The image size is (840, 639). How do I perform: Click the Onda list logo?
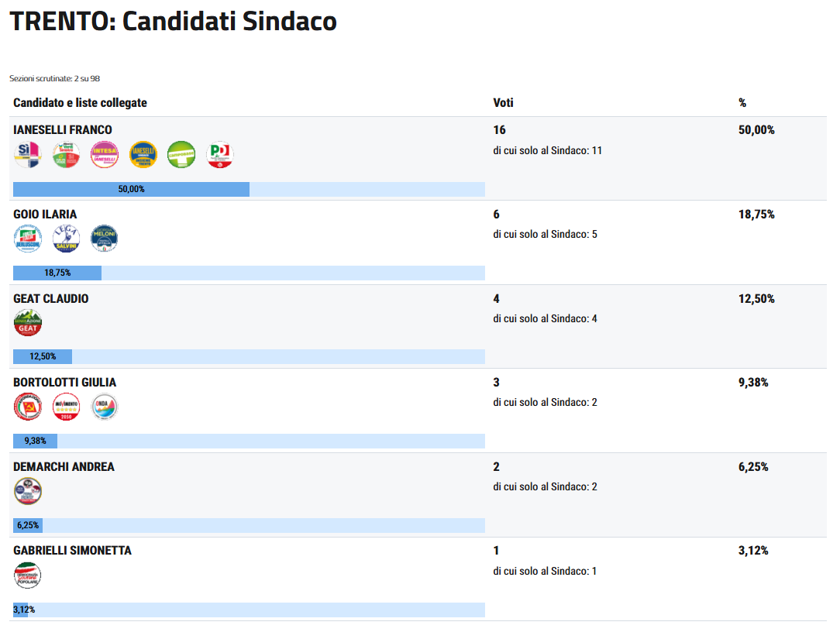click(x=105, y=407)
